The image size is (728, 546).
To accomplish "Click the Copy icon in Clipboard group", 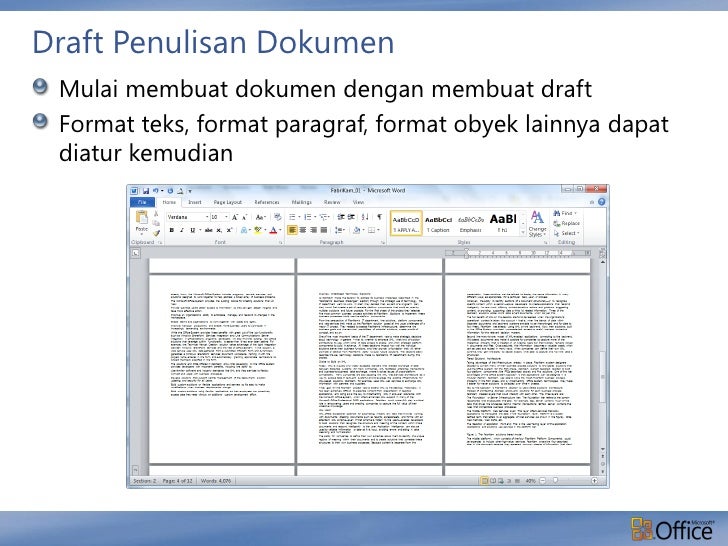I will coord(156,223).
